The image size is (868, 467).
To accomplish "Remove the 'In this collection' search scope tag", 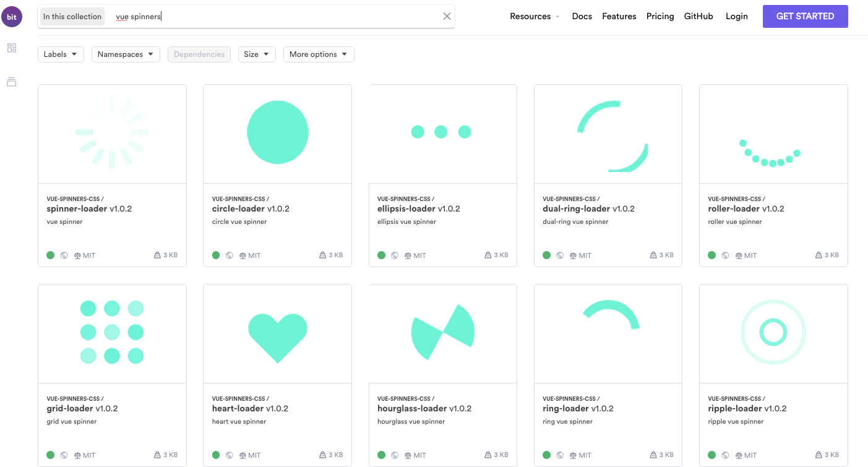I will click(72, 17).
